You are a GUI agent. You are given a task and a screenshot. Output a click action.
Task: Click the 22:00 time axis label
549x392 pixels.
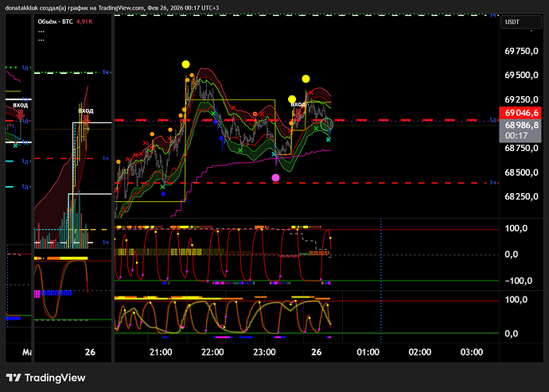point(212,351)
